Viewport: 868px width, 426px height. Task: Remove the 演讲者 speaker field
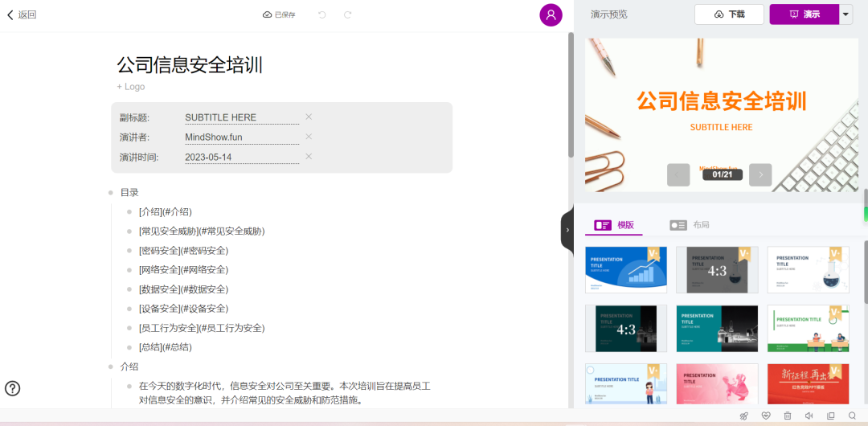[309, 137]
